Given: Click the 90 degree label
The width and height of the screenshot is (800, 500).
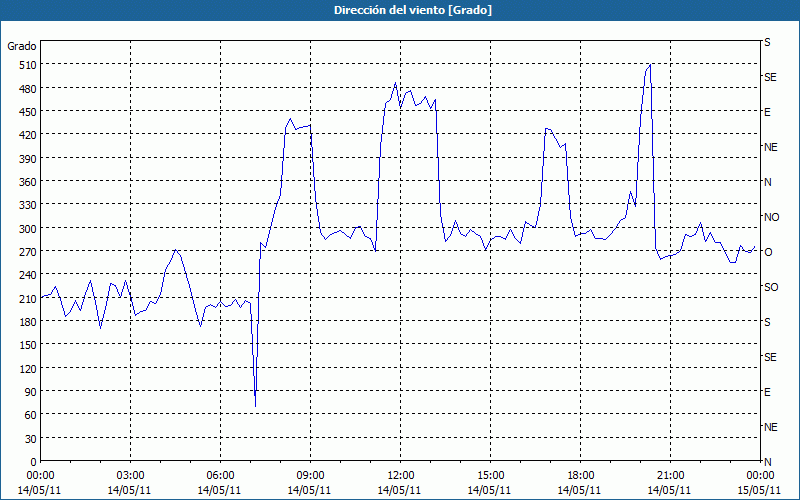Looking at the screenshot, I should (31, 391).
